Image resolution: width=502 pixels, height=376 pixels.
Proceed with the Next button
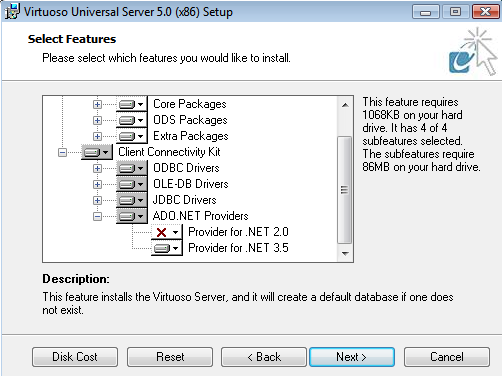tap(352, 357)
